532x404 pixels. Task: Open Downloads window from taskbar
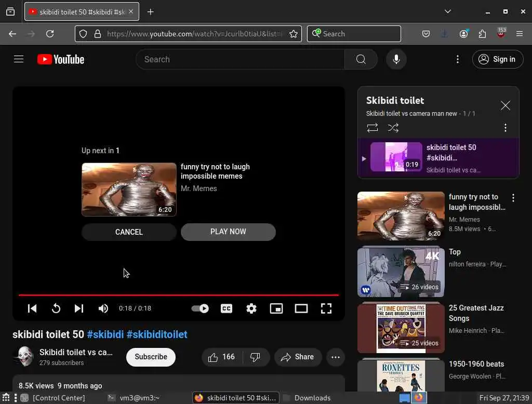point(307,398)
